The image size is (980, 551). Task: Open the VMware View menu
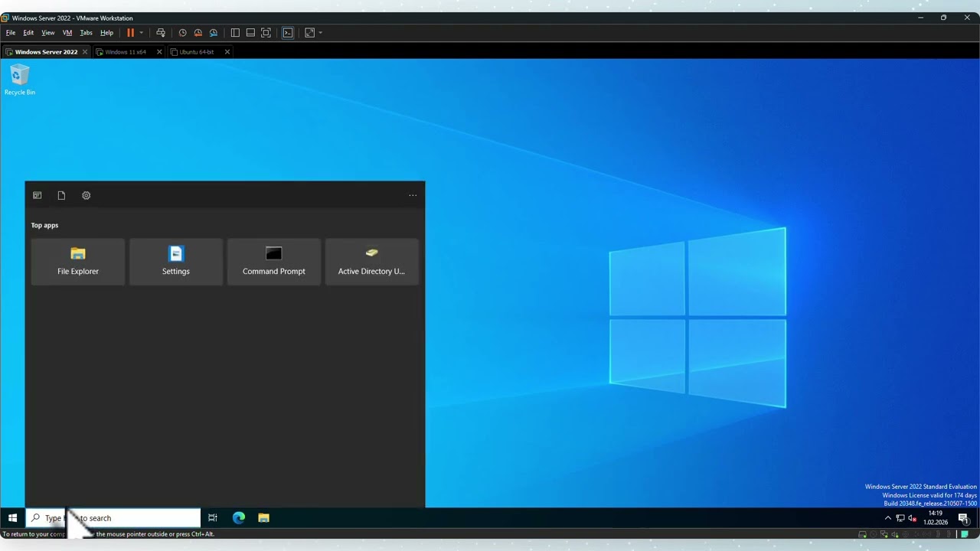pyautogui.click(x=48, y=33)
